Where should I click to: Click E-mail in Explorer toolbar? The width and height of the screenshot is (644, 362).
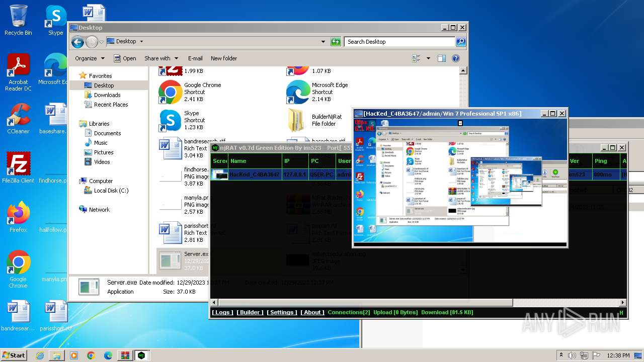click(195, 58)
